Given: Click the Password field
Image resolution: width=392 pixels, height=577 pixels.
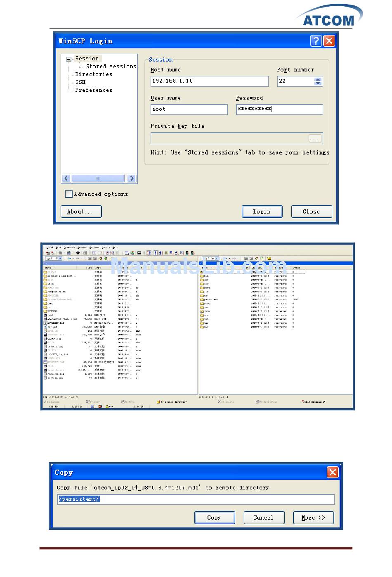Looking at the screenshot, I should click(x=279, y=109).
